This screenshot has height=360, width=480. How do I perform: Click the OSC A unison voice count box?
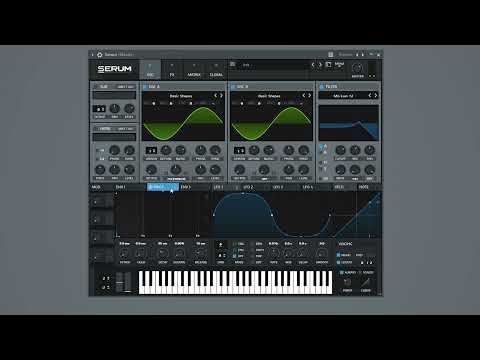coord(151,151)
